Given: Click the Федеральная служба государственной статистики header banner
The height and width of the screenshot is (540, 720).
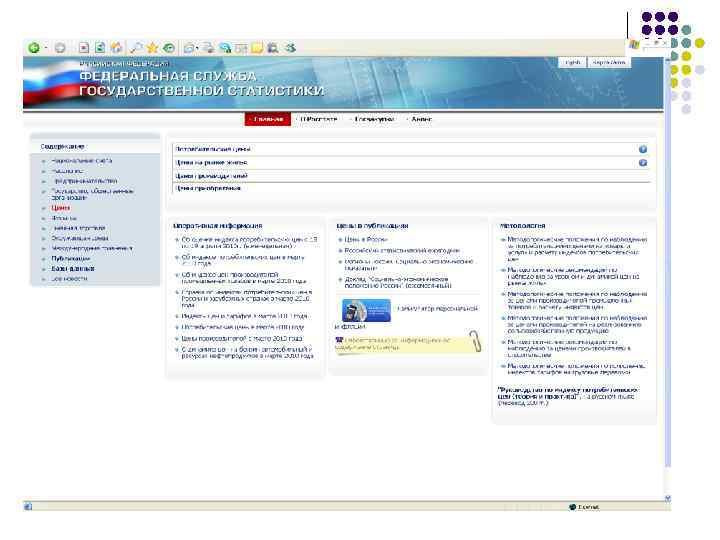Looking at the screenshot, I should tap(343, 83).
